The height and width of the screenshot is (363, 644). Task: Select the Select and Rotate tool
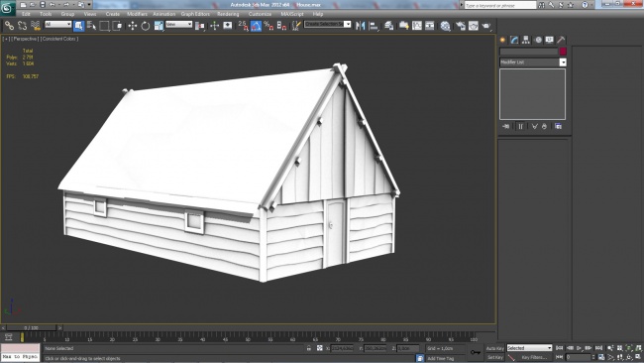coord(146,26)
